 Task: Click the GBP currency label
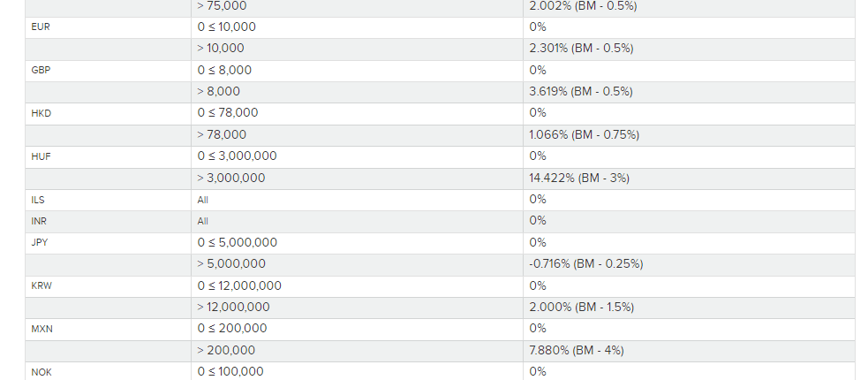tap(41, 71)
